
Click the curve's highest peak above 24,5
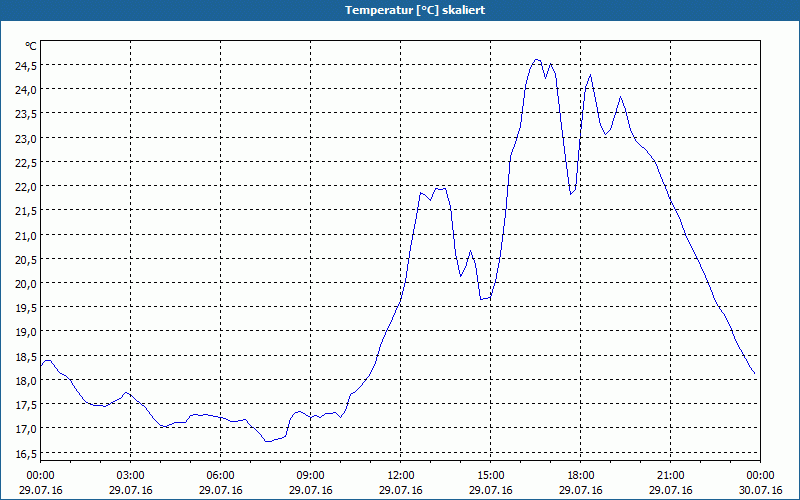point(537,59)
